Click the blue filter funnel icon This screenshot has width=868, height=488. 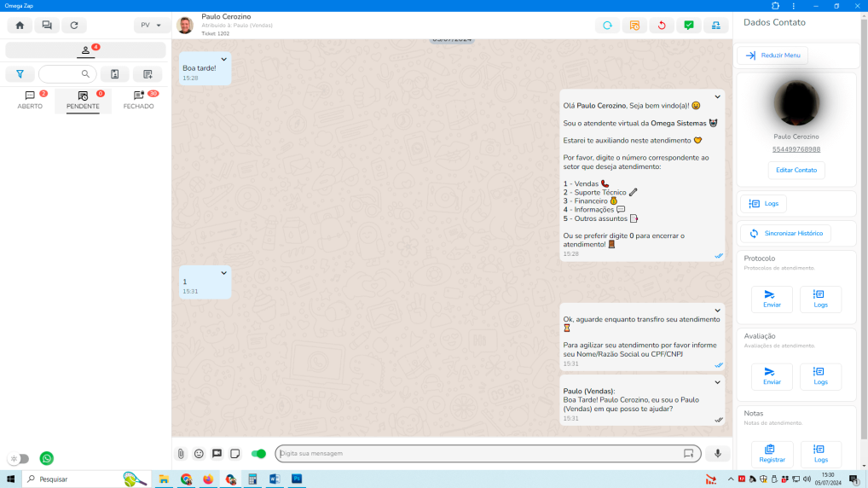tap(20, 74)
